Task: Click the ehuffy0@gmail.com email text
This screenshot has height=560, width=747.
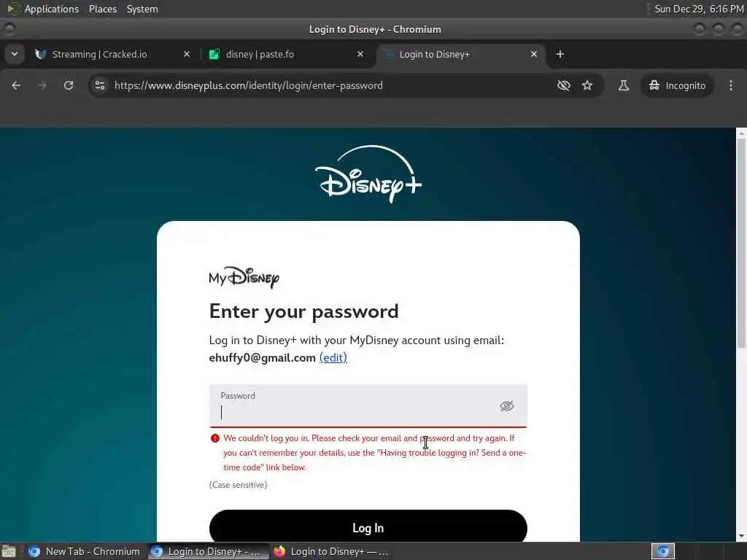Action: pos(262,357)
